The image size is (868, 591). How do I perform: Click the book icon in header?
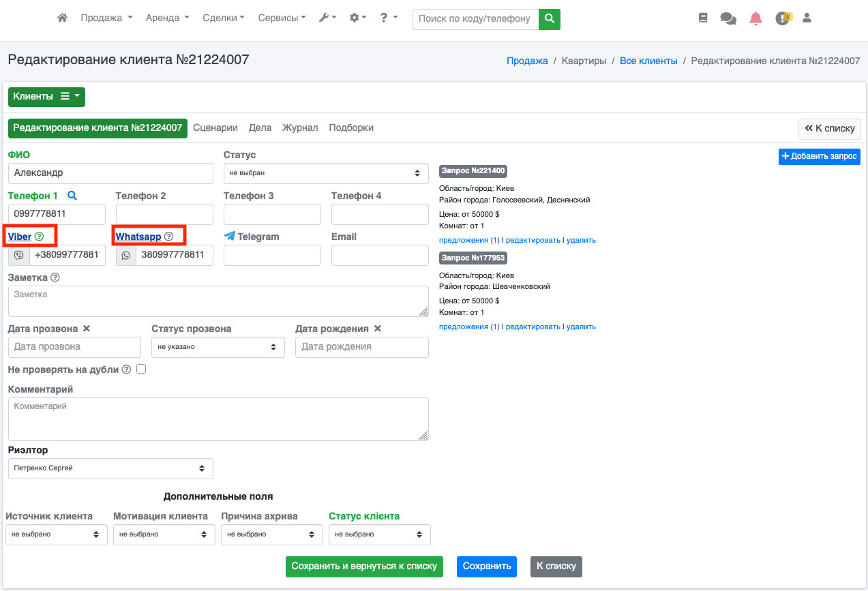(x=703, y=18)
